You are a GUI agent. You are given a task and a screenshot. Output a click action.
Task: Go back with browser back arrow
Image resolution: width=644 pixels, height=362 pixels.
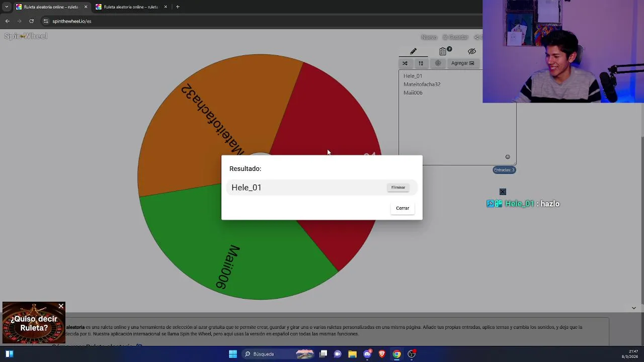click(x=8, y=21)
